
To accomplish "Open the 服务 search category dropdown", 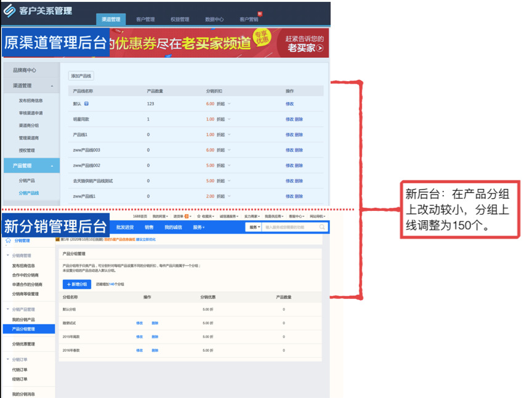I will [x=254, y=227].
